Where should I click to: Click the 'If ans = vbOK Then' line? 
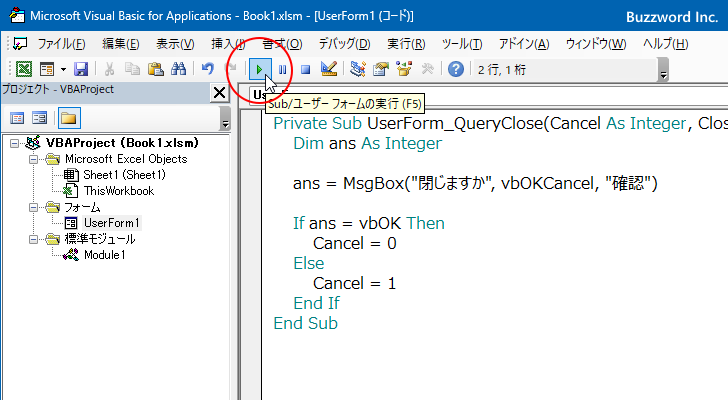(369, 223)
